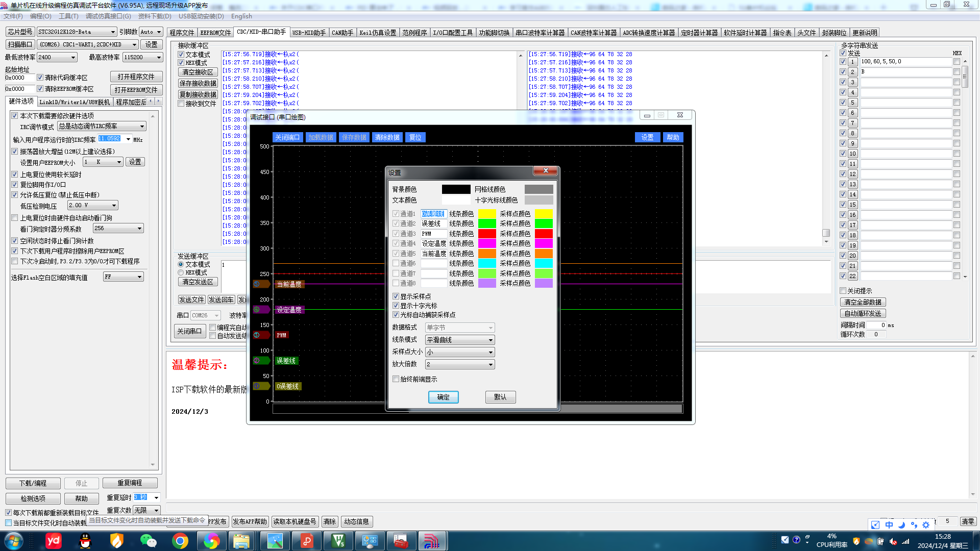Open red PDF reader icon in taskbar
Screen dimensions: 980x551
point(307,541)
